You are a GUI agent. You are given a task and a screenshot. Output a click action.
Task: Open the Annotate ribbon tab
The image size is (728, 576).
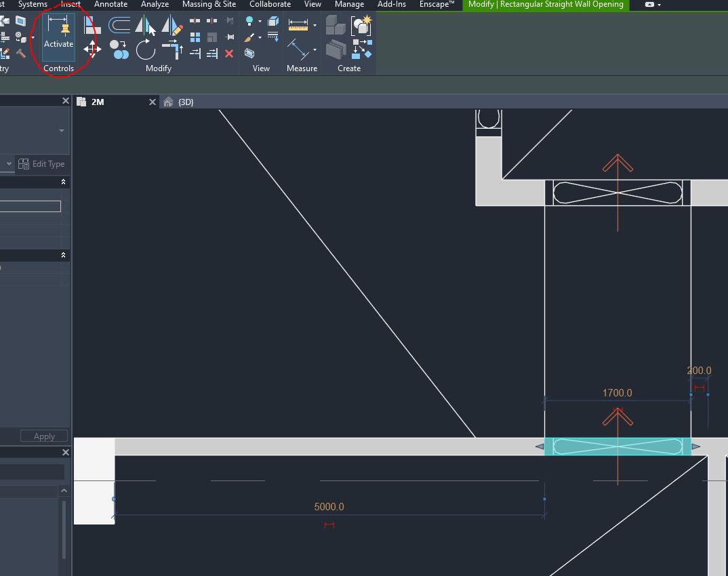(x=110, y=4)
